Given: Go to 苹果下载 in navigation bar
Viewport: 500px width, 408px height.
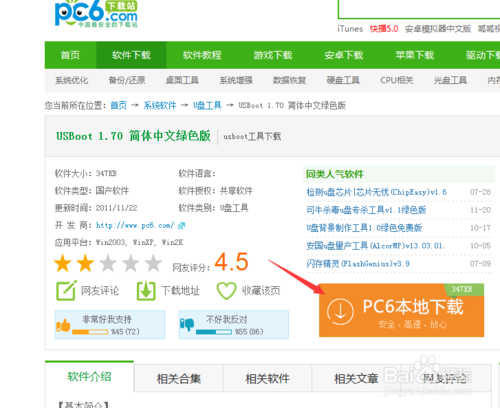Looking at the screenshot, I should coord(415,55).
